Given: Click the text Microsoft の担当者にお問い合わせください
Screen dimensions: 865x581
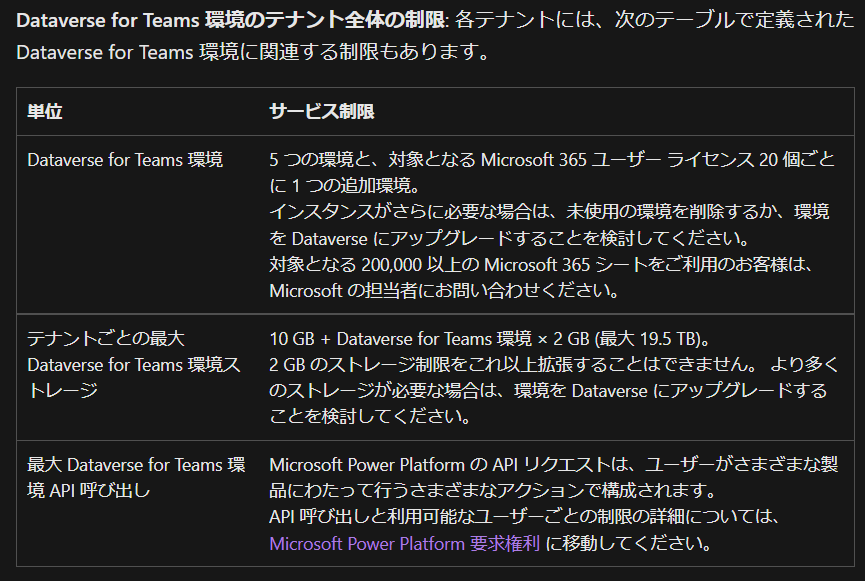Looking at the screenshot, I should [444, 291].
